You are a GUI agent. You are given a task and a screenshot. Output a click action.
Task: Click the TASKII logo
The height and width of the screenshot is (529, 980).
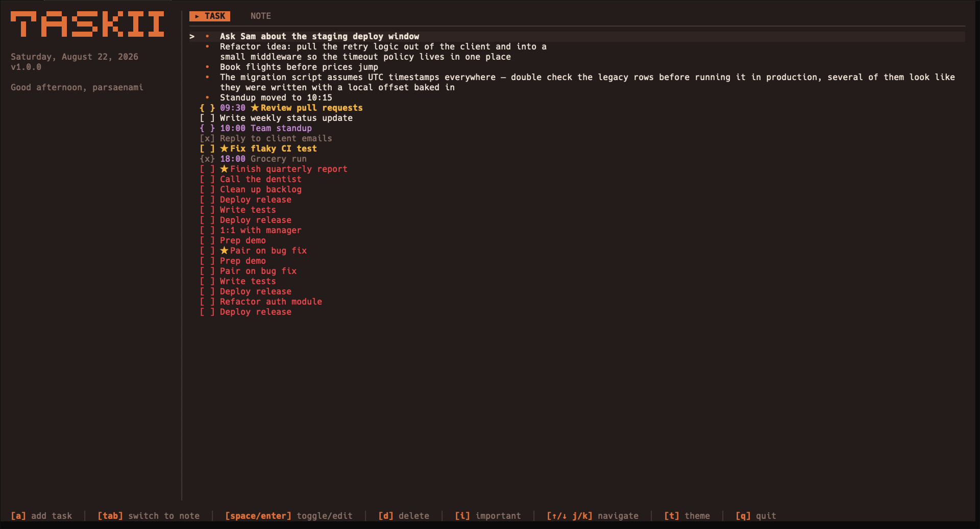(x=87, y=24)
